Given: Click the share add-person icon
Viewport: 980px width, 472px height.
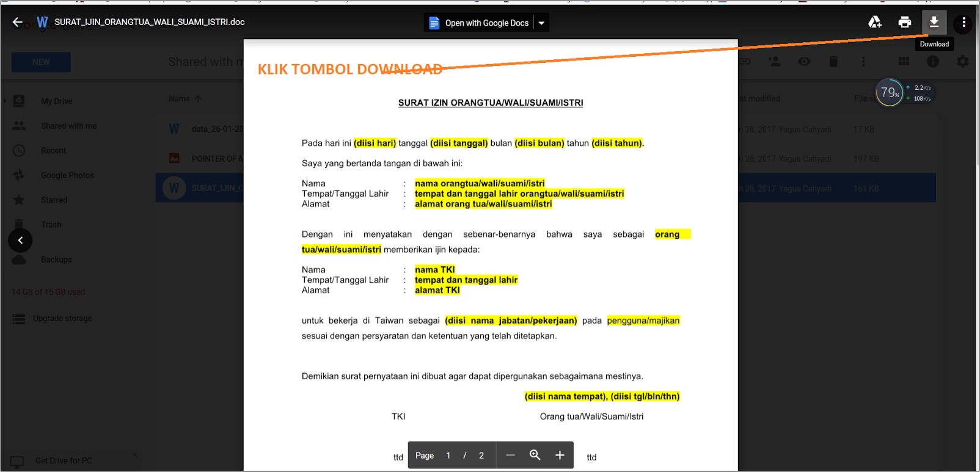Looking at the screenshot, I should tap(774, 62).
